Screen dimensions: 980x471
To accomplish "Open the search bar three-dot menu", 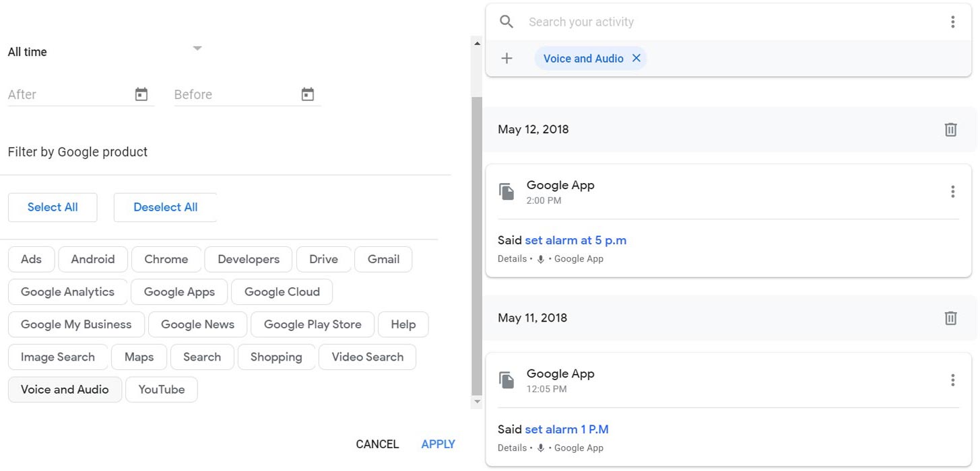I will click(952, 22).
